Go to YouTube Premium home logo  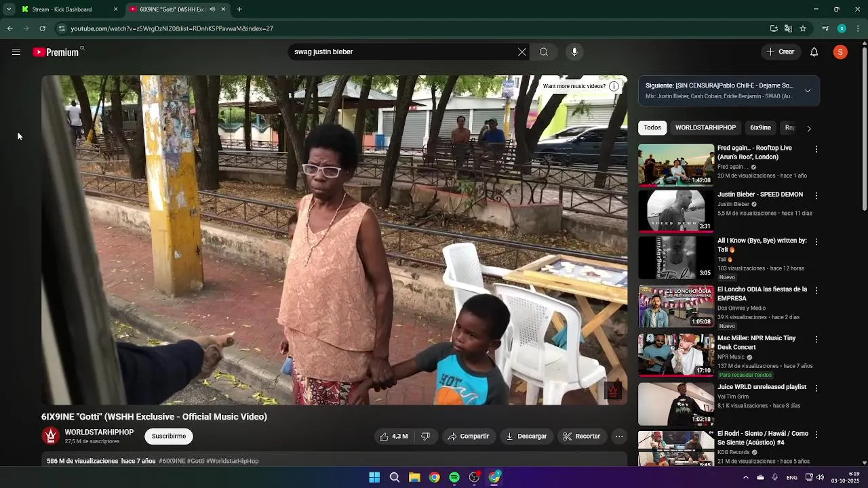click(x=56, y=52)
